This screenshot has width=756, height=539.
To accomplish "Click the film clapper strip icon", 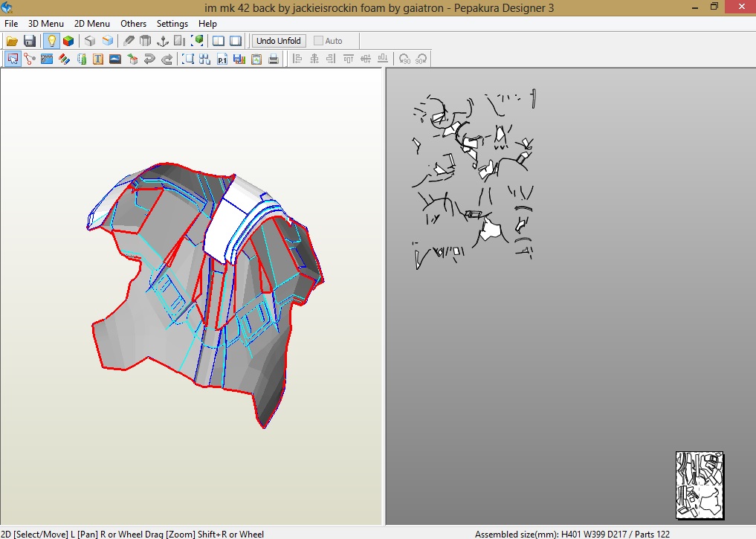I will coord(47,59).
